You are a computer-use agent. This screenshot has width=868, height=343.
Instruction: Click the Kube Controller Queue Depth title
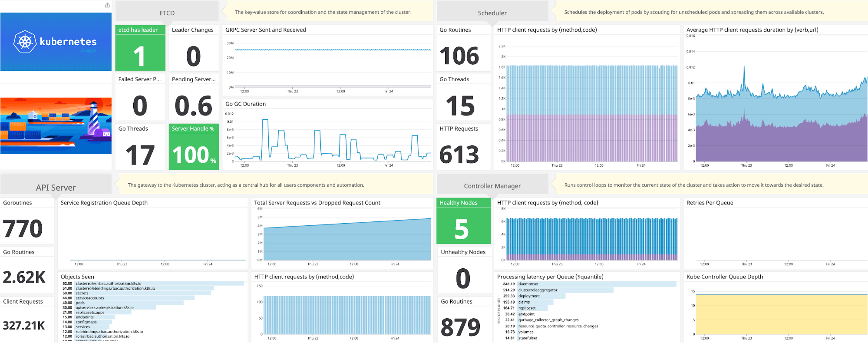click(x=724, y=277)
